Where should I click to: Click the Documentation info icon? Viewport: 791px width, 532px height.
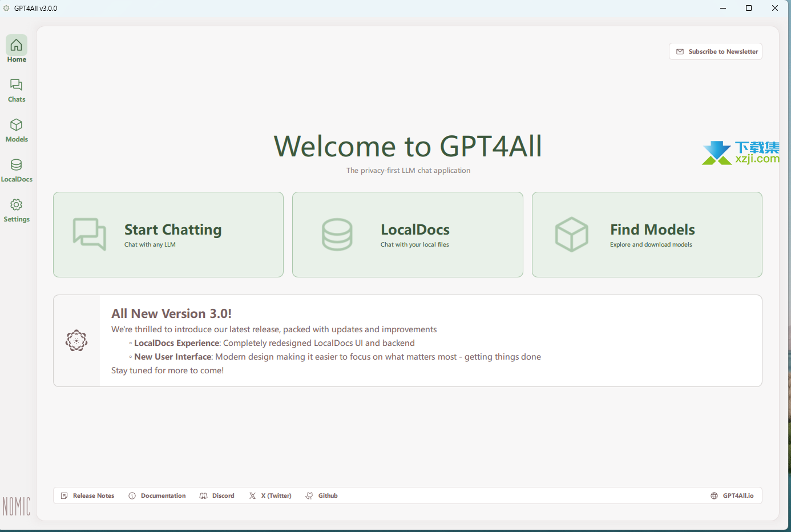(132, 495)
